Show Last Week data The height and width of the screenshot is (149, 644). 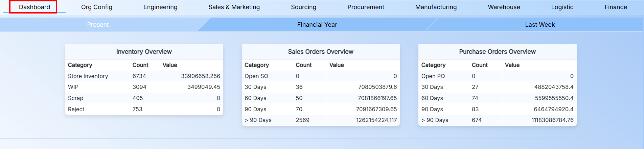point(540,25)
